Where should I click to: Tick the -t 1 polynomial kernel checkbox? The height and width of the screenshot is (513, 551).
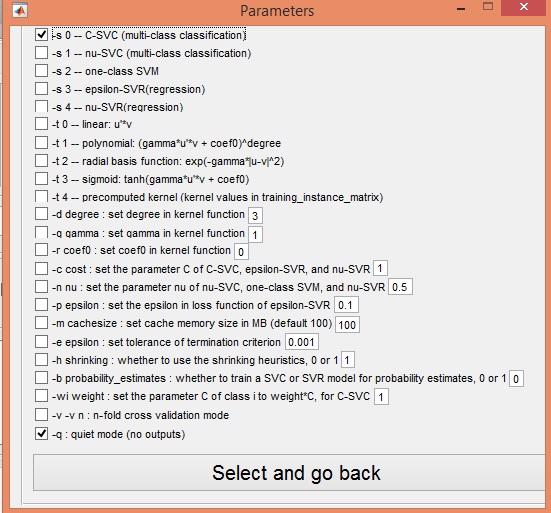tap(41, 143)
